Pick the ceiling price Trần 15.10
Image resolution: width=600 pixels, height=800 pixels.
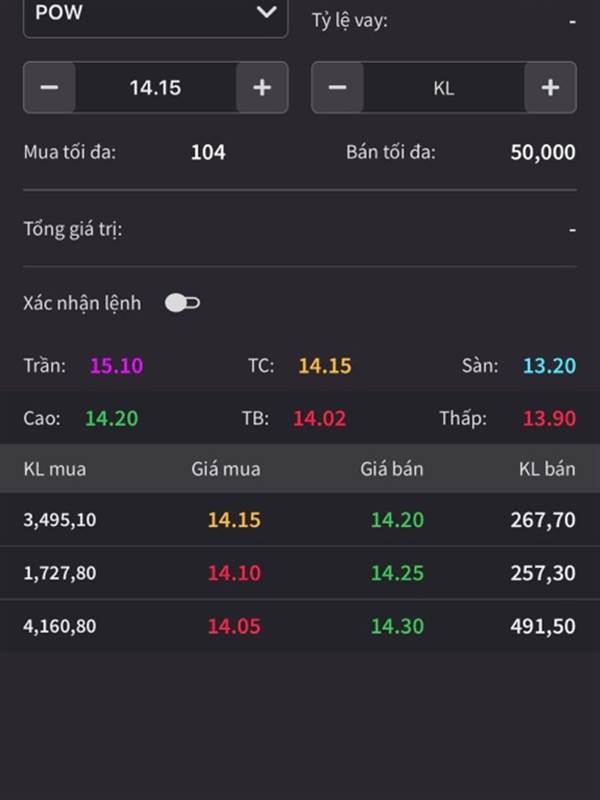[x=116, y=366]
